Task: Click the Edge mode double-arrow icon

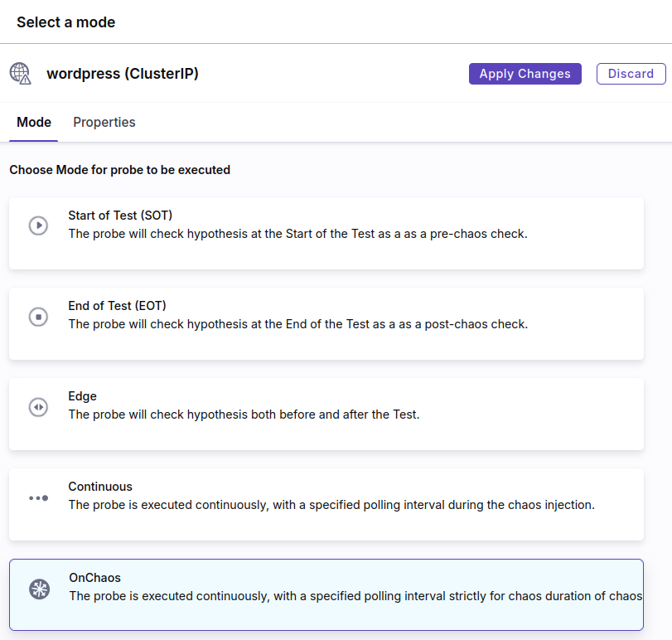Action: click(38, 407)
